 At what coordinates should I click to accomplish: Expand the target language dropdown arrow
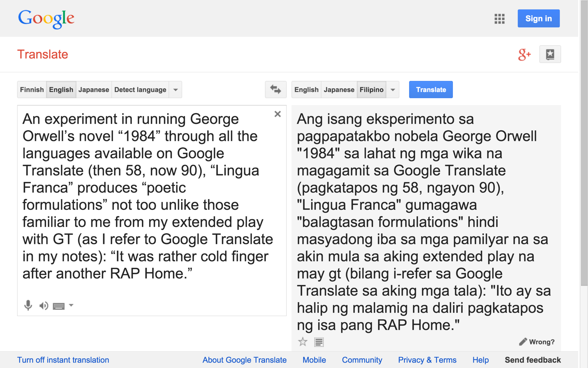click(393, 90)
